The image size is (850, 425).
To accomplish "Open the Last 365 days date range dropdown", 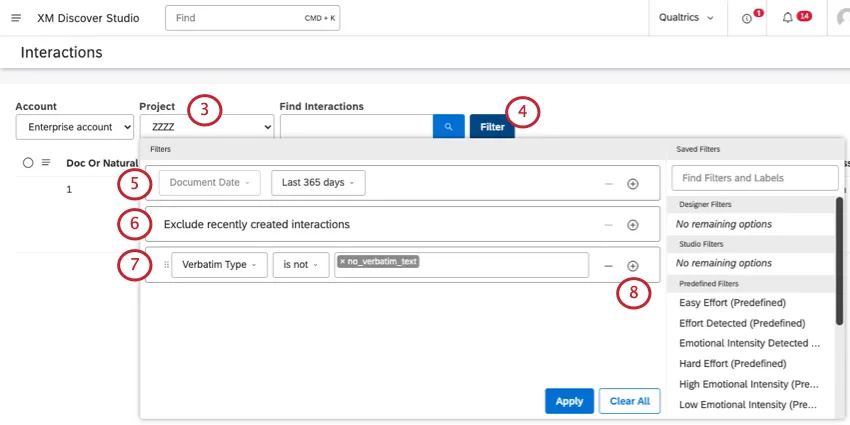I will 318,183.
